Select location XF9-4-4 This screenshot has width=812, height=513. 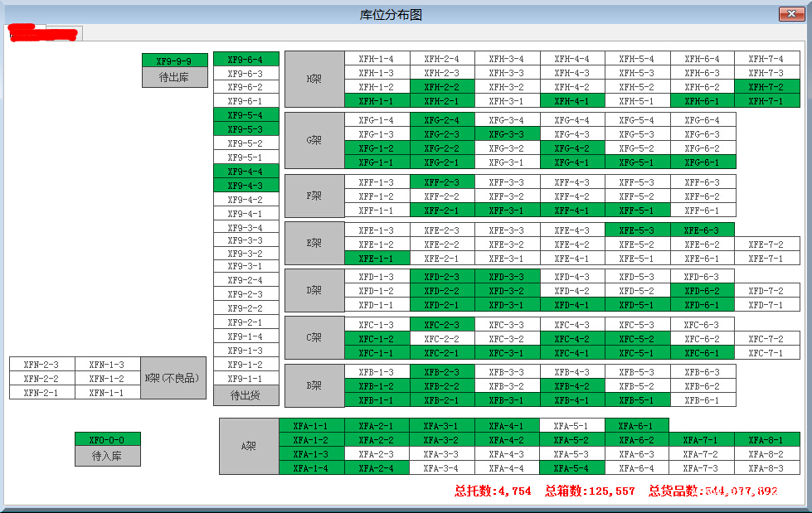pyautogui.click(x=246, y=171)
